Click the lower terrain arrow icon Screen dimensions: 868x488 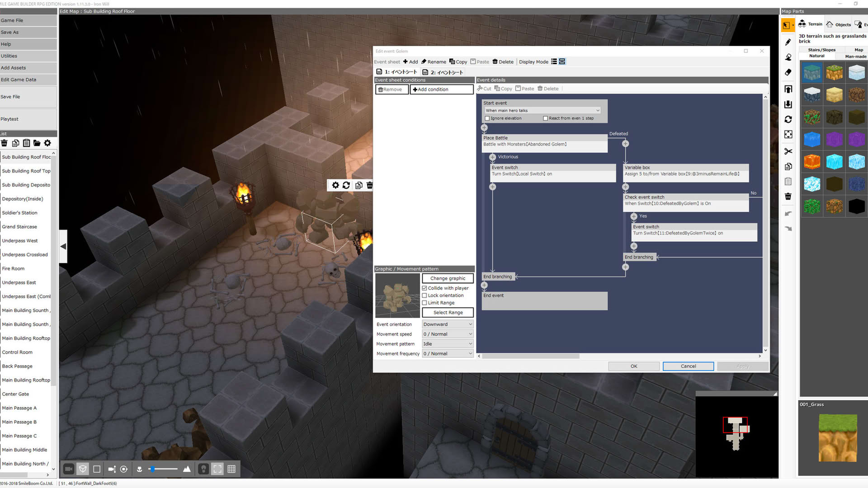(788, 104)
